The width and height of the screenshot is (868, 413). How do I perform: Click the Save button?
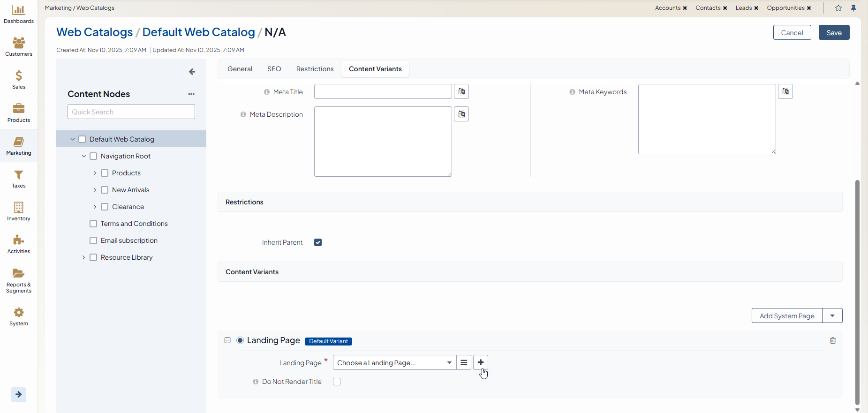tap(834, 32)
